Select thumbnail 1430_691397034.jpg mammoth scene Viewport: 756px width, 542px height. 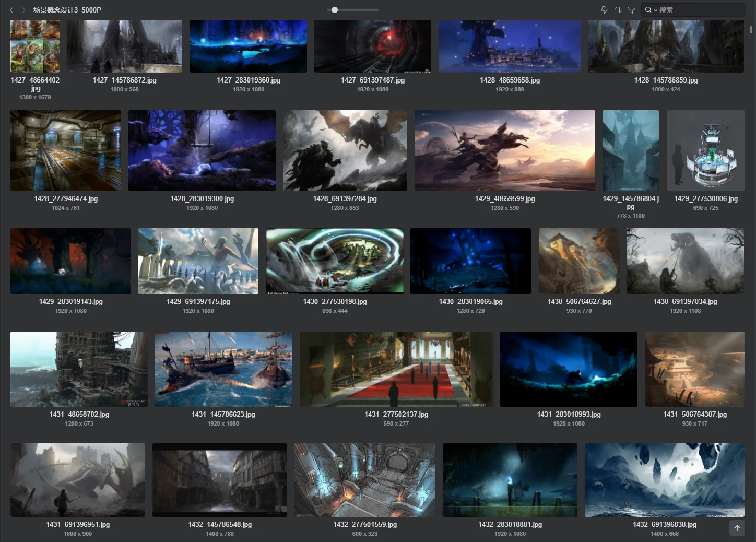pos(686,261)
